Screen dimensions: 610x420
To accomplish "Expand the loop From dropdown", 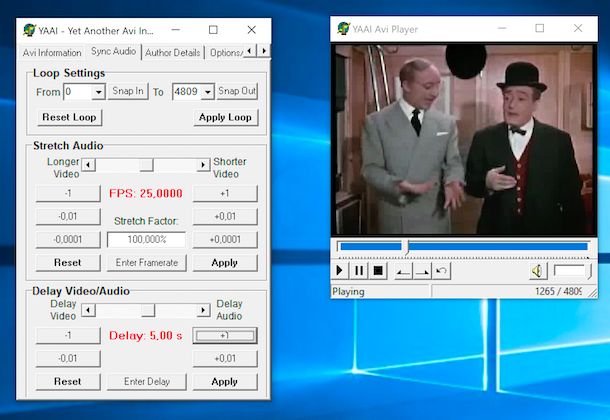I will pyautogui.click(x=99, y=92).
